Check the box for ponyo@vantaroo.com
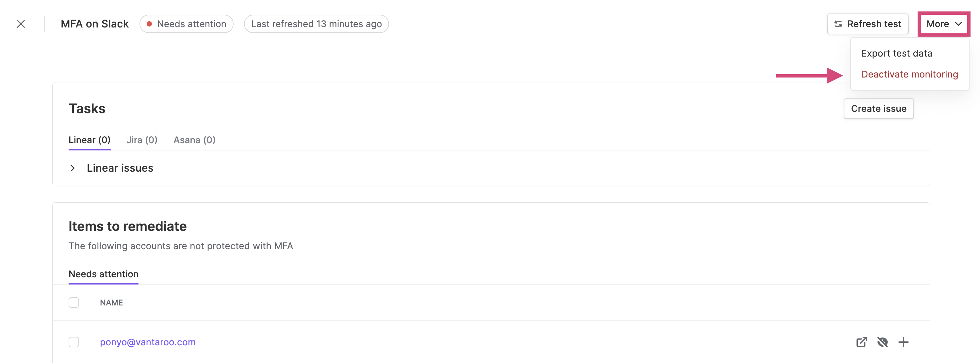Image resolution: width=980 pixels, height=363 pixels. (74, 342)
